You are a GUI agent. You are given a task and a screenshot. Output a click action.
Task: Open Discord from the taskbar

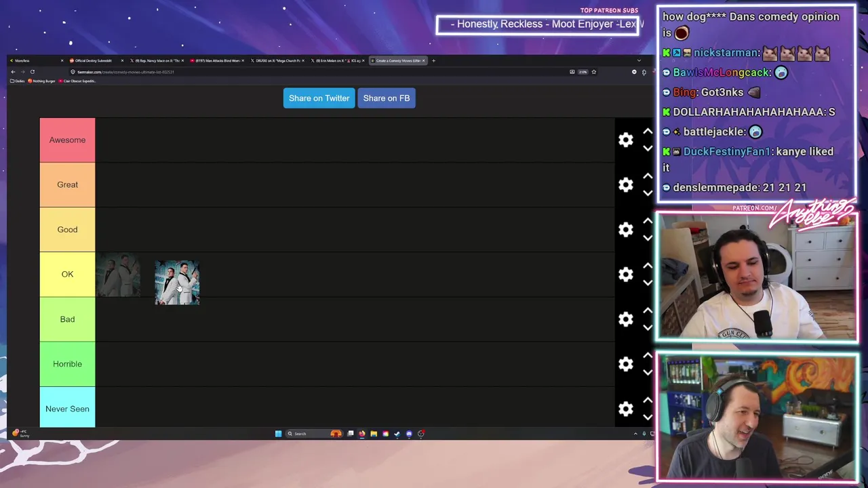pos(409,434)
